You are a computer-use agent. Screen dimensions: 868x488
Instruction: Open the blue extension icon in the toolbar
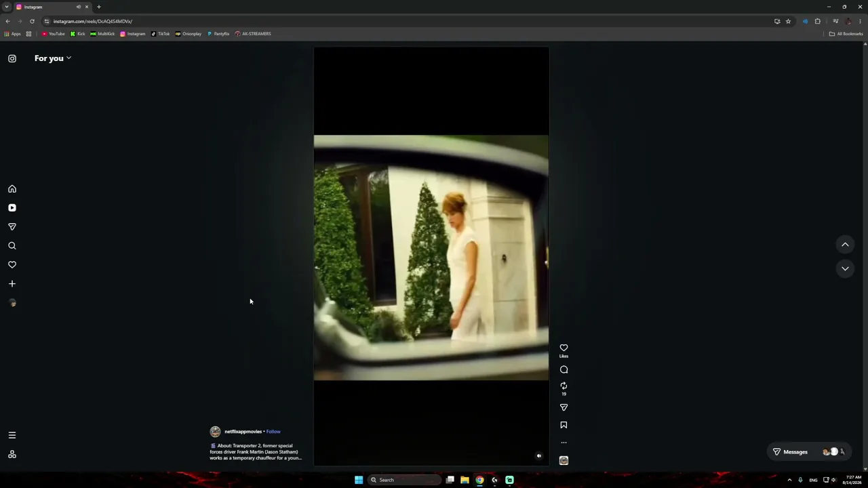(805, 21)
